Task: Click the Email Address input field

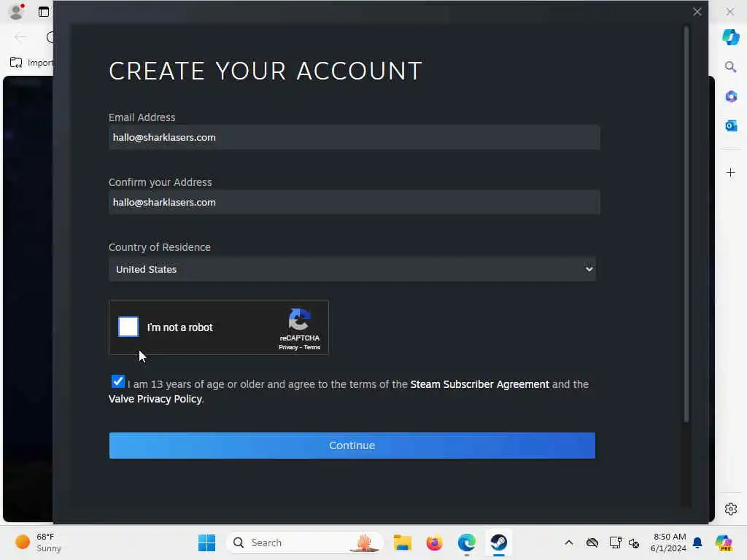Action: click(x=354, y=137)
